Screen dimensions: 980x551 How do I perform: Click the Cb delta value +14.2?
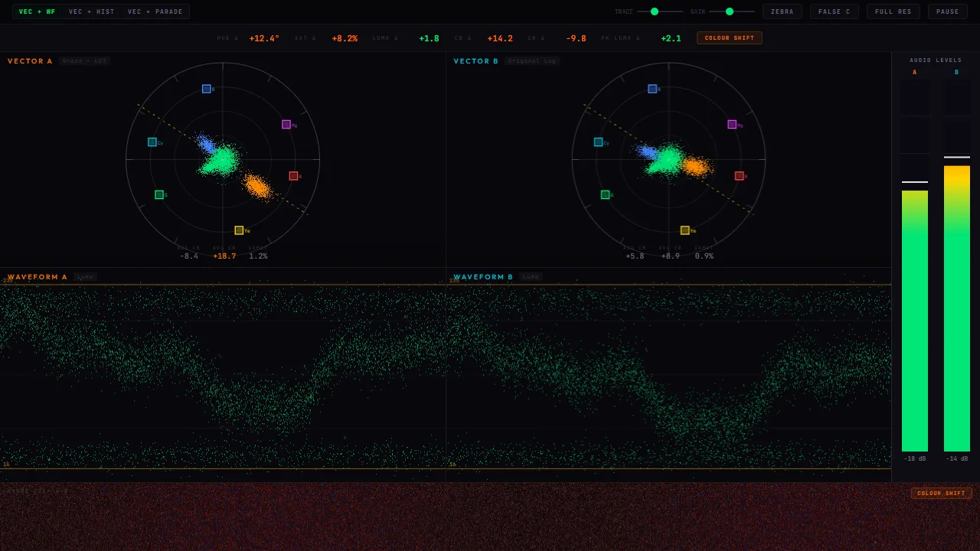pyautogui.click(x=500, y=38)
